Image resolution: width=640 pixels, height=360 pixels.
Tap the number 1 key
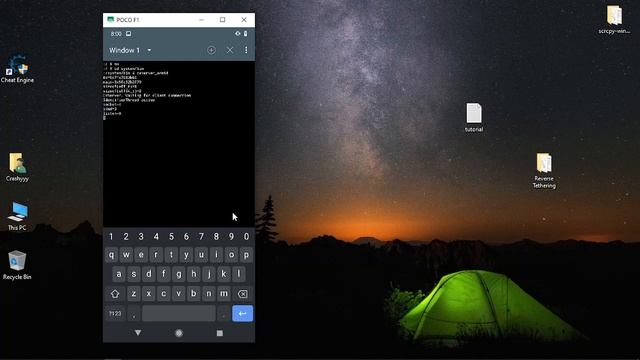[111, 236]
